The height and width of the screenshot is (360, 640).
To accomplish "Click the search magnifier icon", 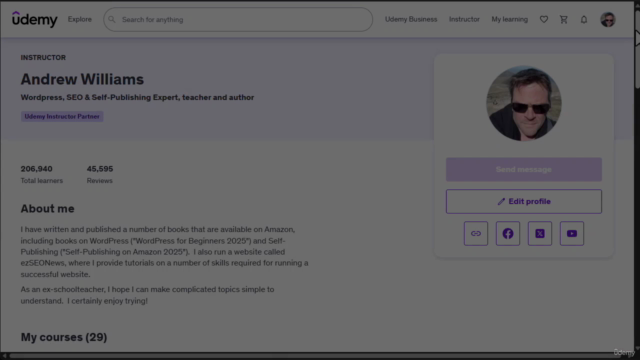I will point(112,19).
